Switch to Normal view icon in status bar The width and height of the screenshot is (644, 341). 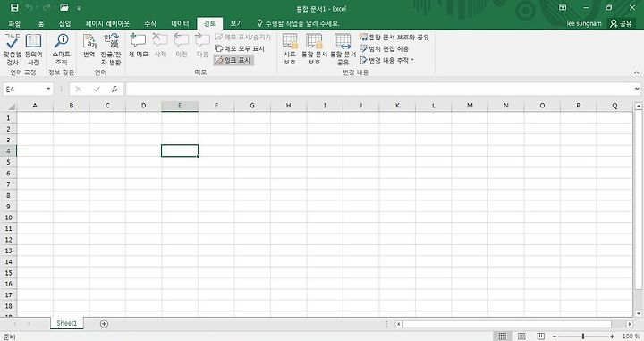[503, 336]
